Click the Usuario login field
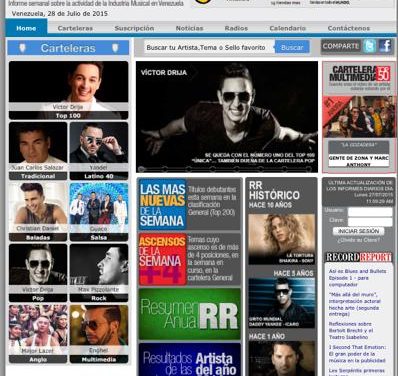The image size is (398, 376). tap(370, 212)
